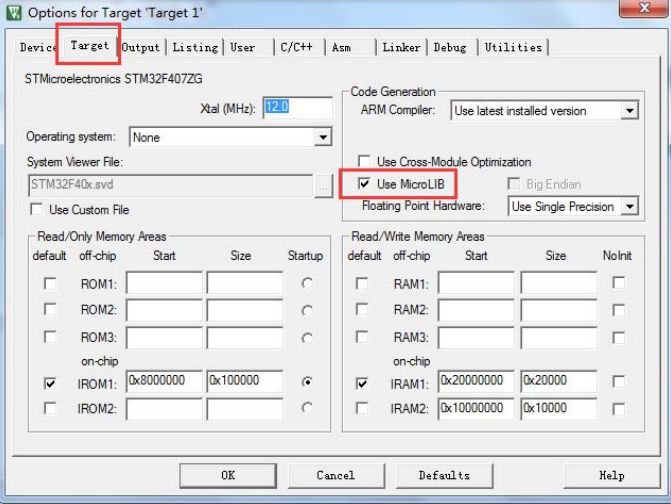The height and width of the screenshot is (504, 671).
Task: Enable Use Cross-Module Optimization
Action: click(366, 162)
